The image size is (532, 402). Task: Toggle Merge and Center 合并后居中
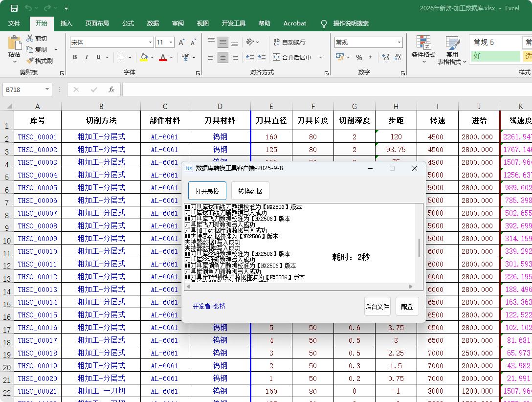click(x=292, y=57)
